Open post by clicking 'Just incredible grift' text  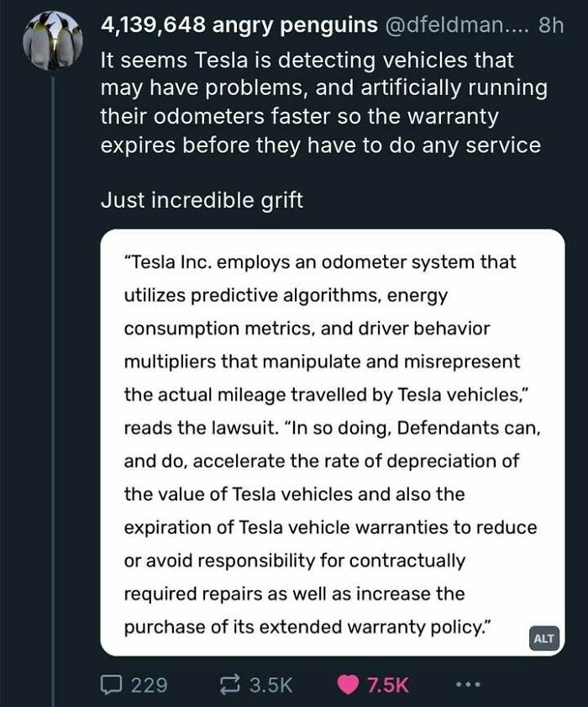[x=202, y=200]
